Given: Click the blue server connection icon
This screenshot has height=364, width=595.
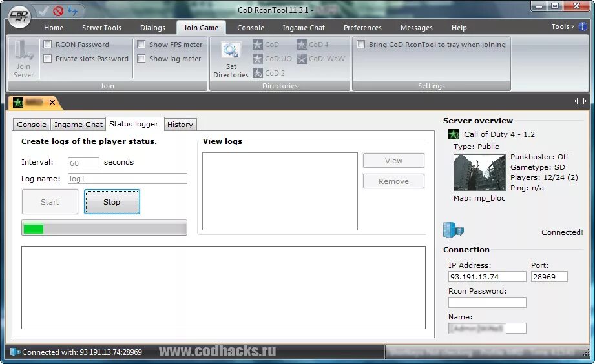Looking at the screenshot, I should coord(454,230).
